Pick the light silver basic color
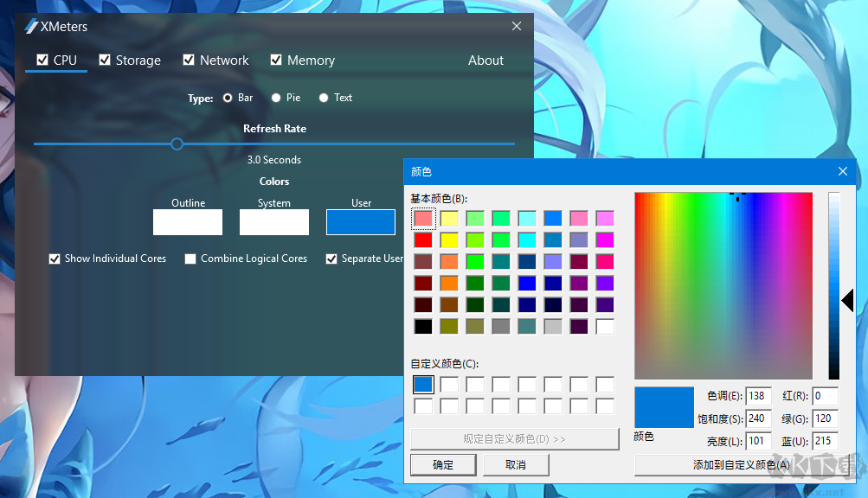The height and width of the screenshot is (498, 868). coord(553,327)
